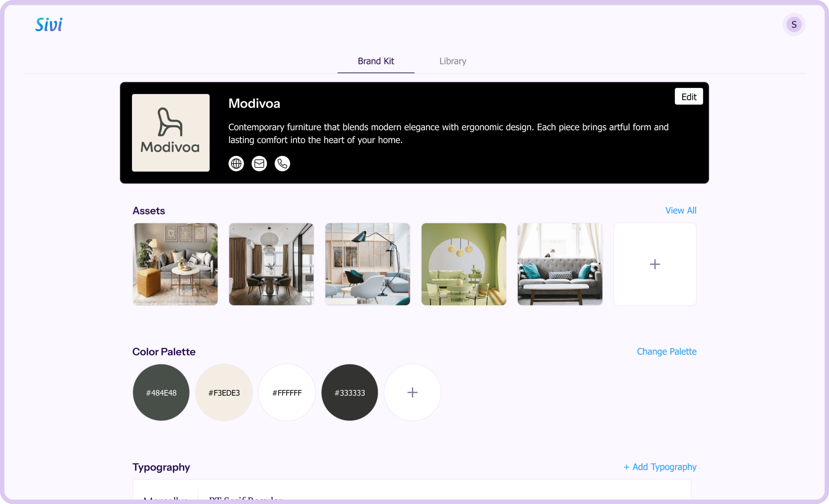Select the #FFFFFF color swatch
829x504 pixels.
coord(287,392)
